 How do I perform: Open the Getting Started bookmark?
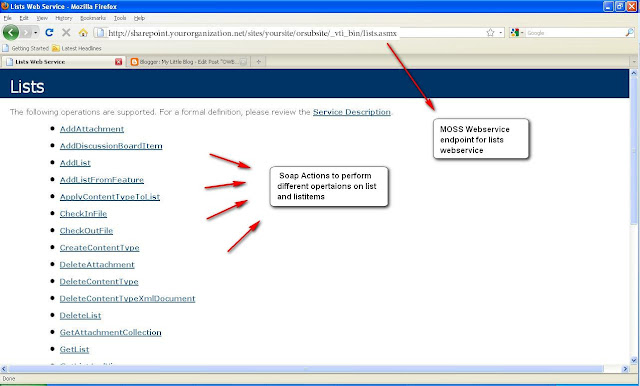[x=25, y=48]
